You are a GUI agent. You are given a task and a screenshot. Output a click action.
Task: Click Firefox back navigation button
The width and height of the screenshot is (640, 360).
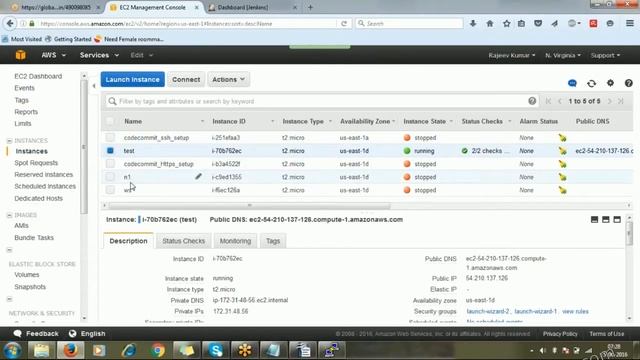coord(10,24)
